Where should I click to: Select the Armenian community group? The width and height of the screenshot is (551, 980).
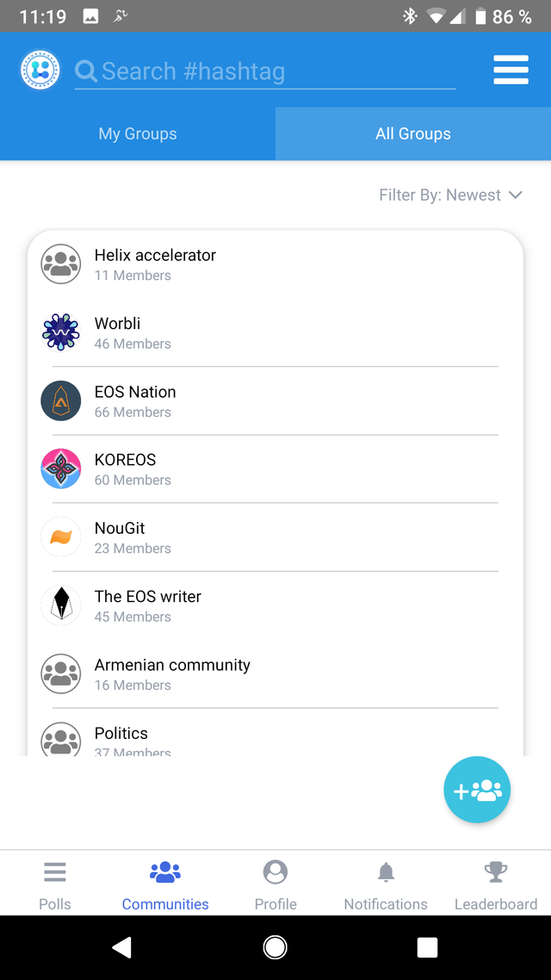tap(172, 673)
